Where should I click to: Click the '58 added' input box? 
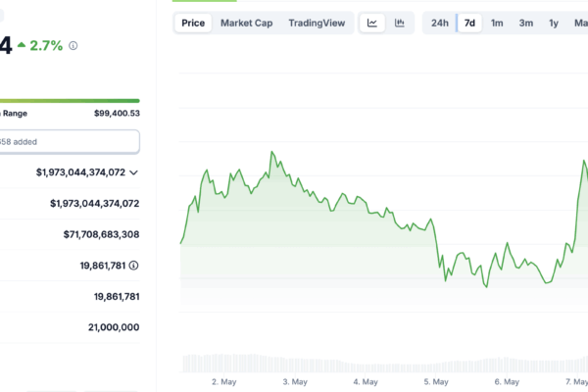coord(70,142)
